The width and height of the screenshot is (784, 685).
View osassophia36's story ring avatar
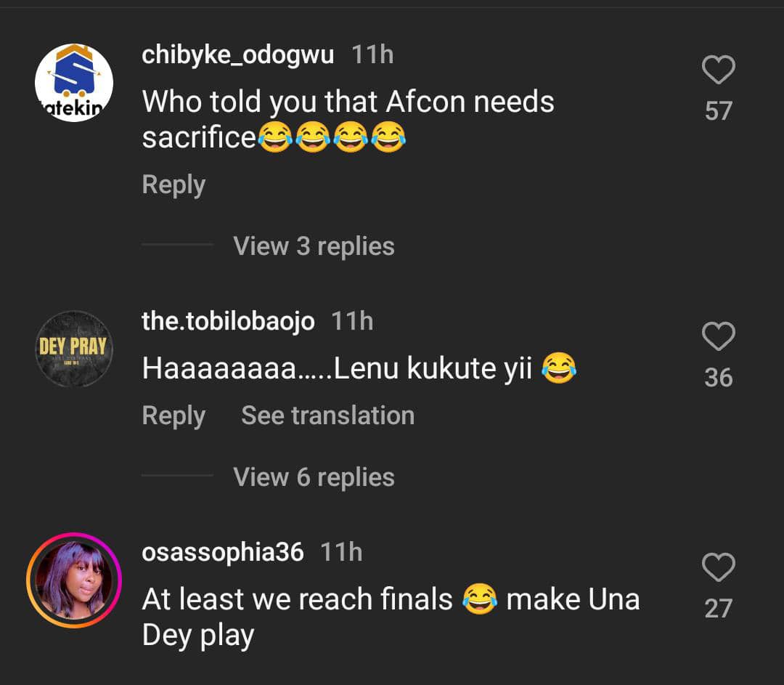click(74, 580)
